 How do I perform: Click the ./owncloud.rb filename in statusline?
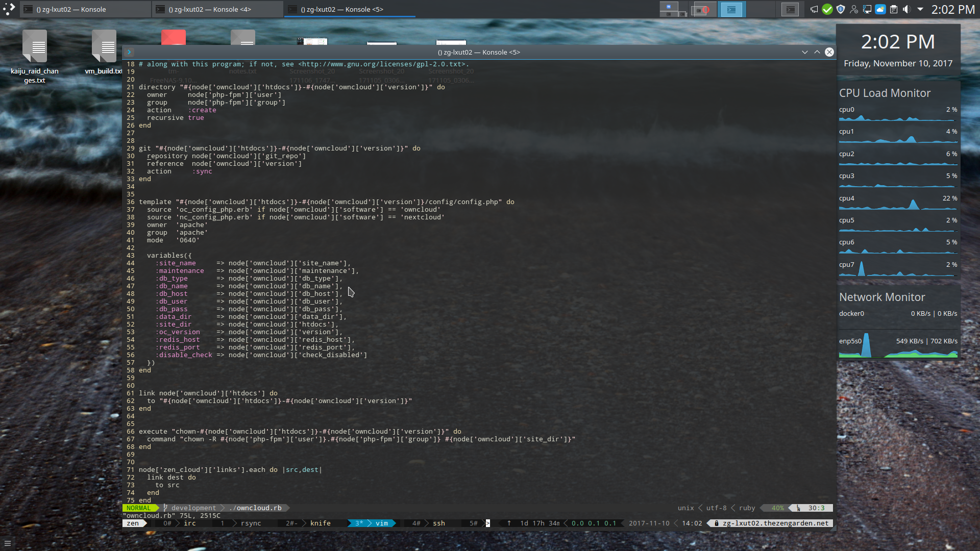(x=255, y=508)
